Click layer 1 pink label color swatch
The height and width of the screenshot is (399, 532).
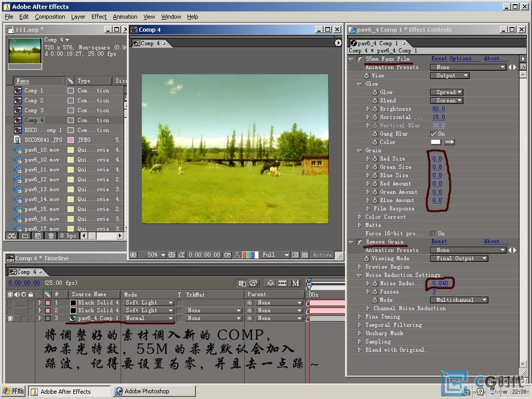click(48, 303)
